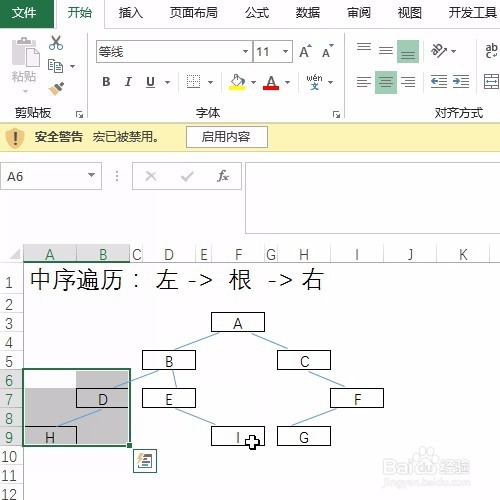Select the tree node box E

coord(169,398)
